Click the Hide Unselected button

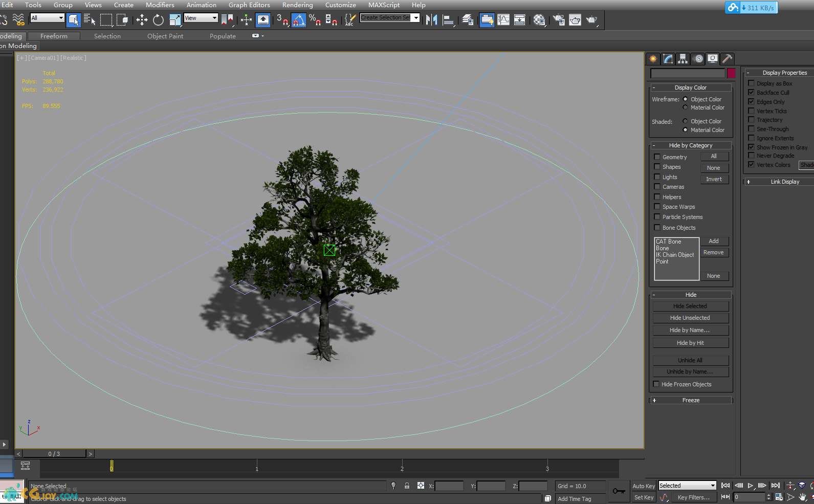(x=690, y=318)
